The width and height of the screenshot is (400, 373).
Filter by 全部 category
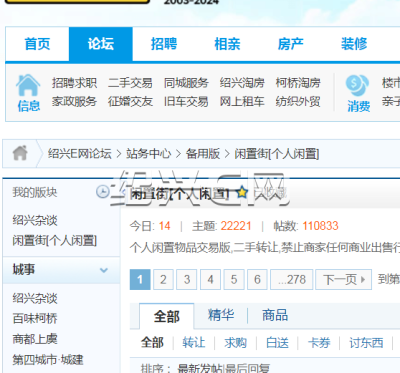(x=152, y=343)
